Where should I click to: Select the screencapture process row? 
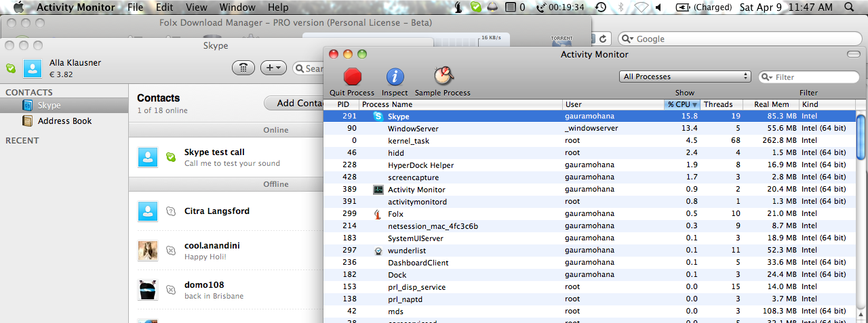(x=589, y=177)
